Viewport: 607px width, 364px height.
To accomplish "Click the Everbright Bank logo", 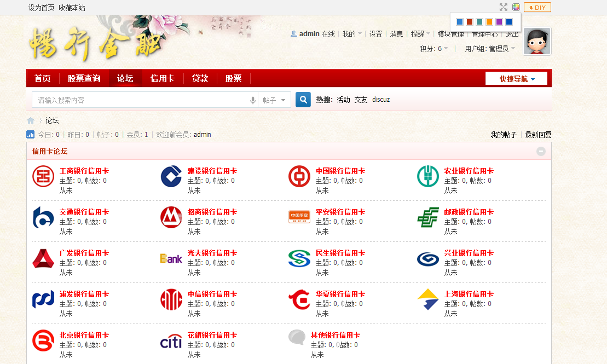I will click(x=171, y=258).
